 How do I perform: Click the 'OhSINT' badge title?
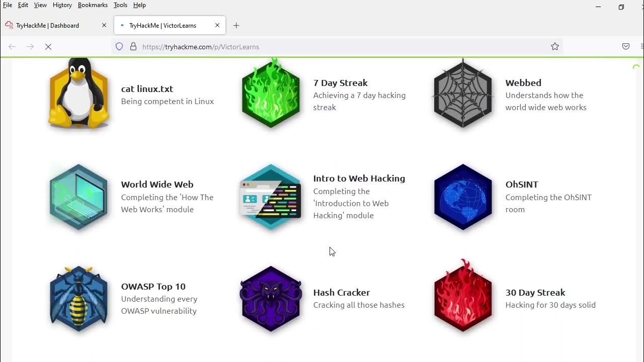pyautogui.click(x=522, y=185)
